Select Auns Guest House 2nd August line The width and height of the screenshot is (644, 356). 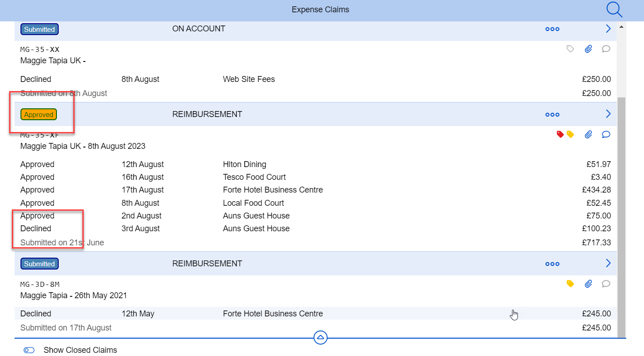coord(316,216)
